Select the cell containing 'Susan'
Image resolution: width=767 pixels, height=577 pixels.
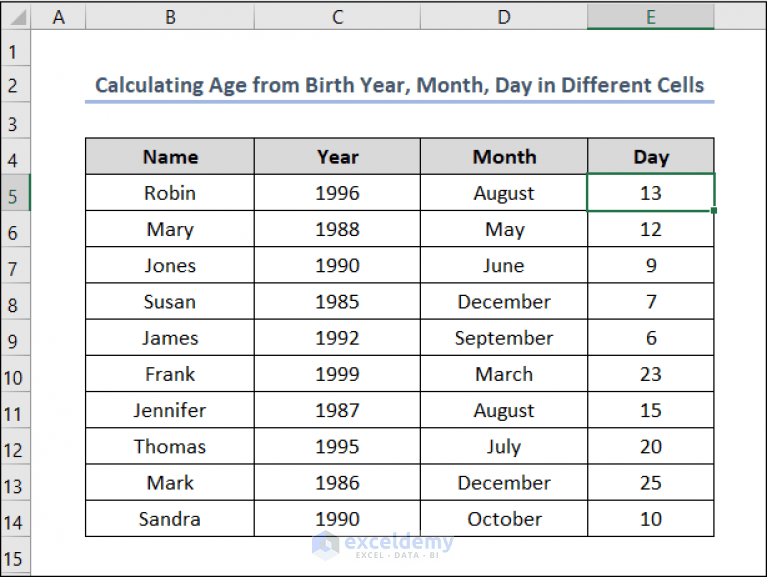[170, 301]
